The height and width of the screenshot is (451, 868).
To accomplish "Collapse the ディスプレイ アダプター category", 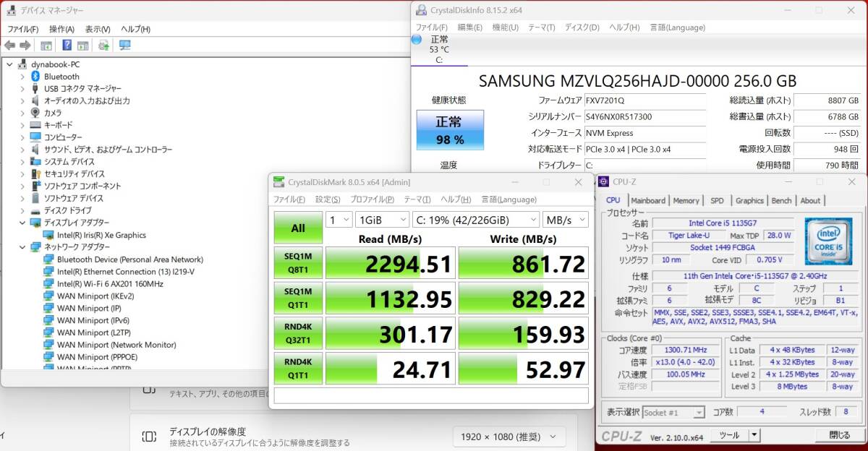I will (22, 223).
